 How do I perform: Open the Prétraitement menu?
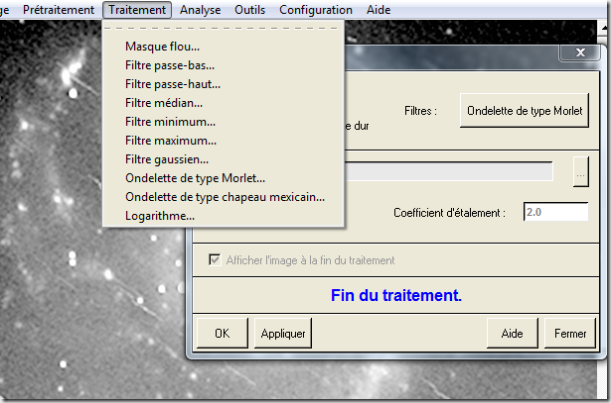(58, 9)
